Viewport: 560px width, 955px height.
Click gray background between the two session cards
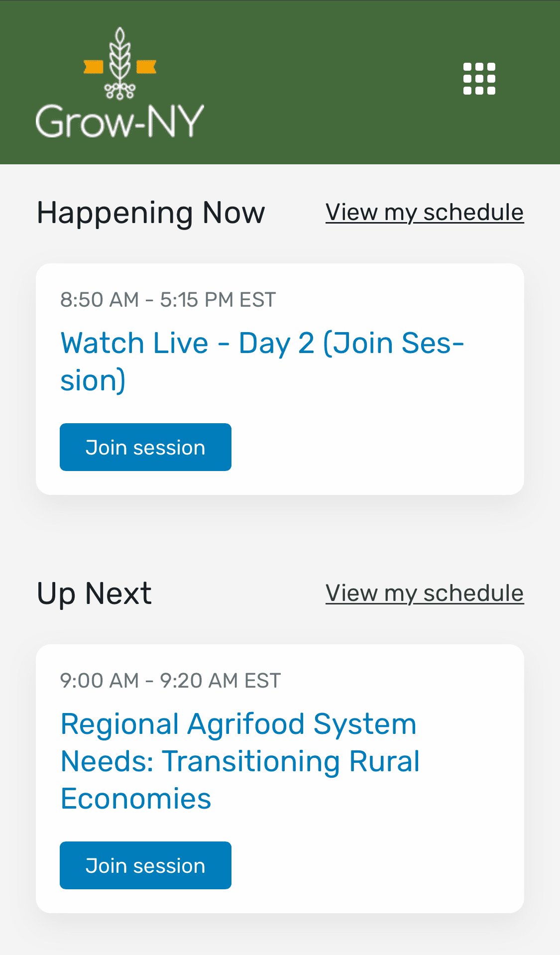pos(280,535)
